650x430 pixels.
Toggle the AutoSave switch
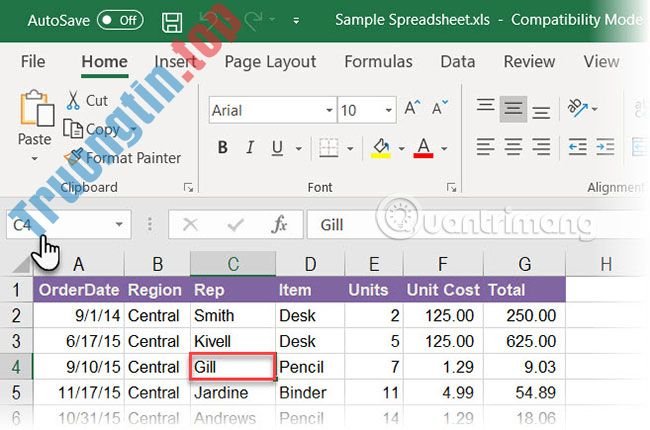[x=120, y=20]
